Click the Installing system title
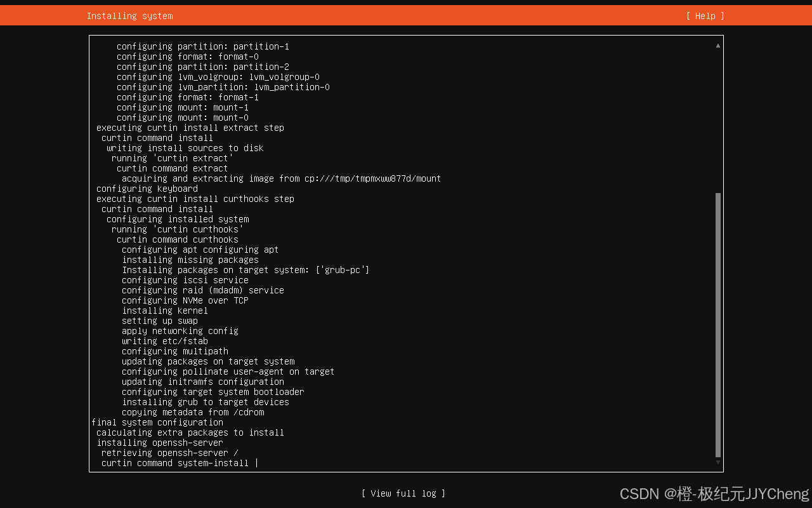 tap(129, 16)
